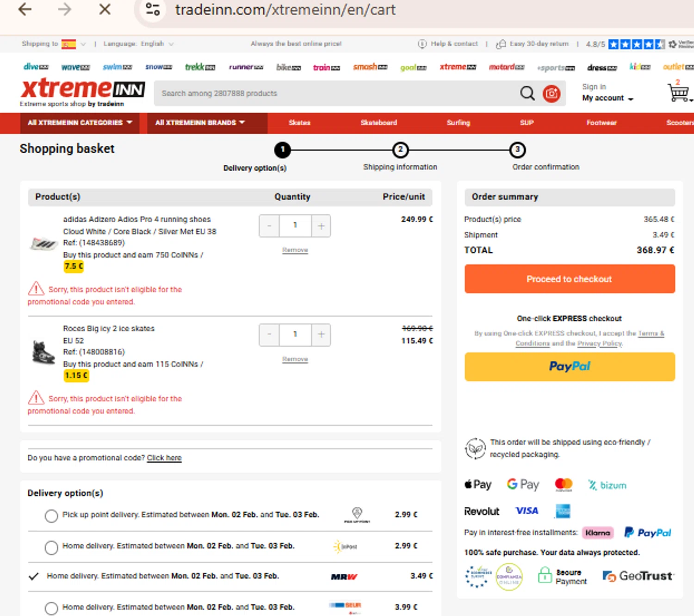Click the Apple Pay logo
Image resolution: width=694 pixels, height=616 pixels.
tap(478, 485)
